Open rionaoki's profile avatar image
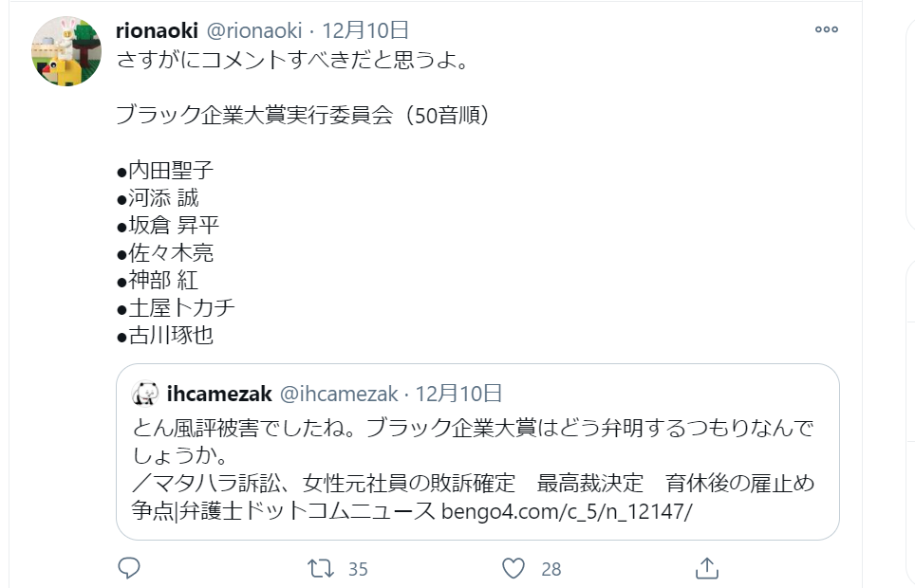The width and height of the screenshot is (915, 588). click(66, 52)
